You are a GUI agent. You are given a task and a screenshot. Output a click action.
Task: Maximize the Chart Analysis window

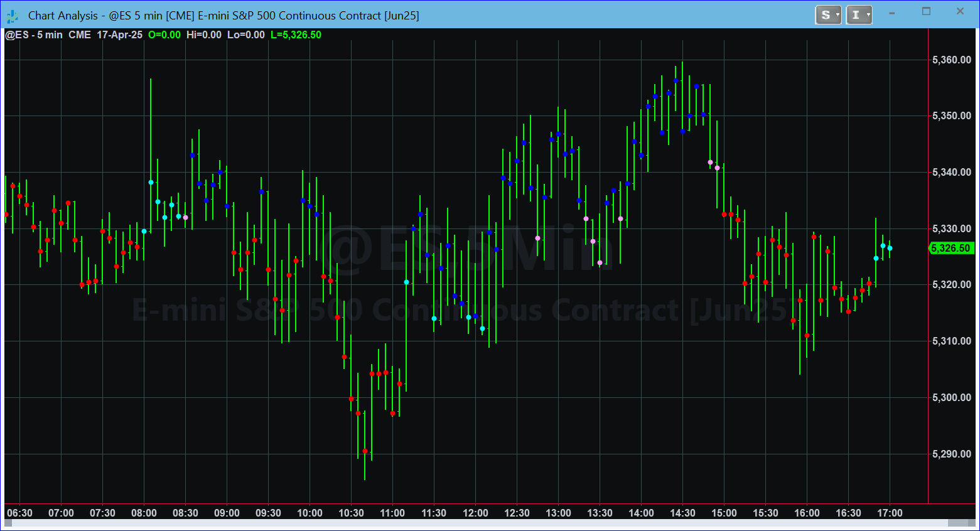tap(926, 11)
